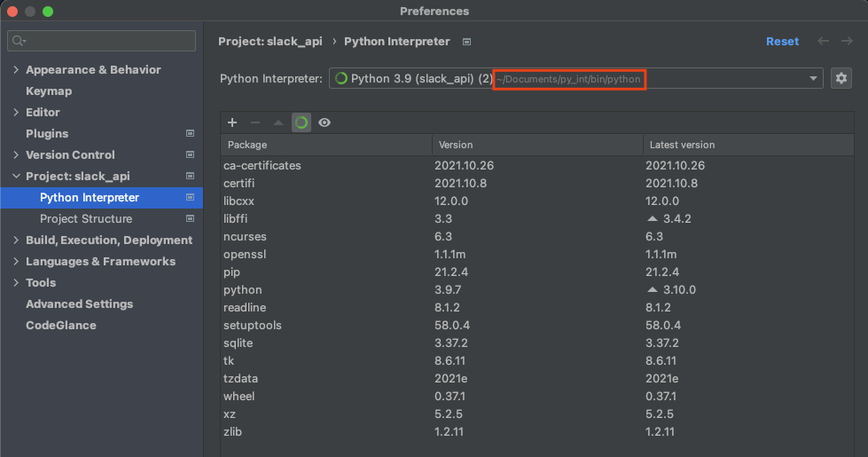
Task: Select Project Structure settings page
Action: (x=86, y=218)
